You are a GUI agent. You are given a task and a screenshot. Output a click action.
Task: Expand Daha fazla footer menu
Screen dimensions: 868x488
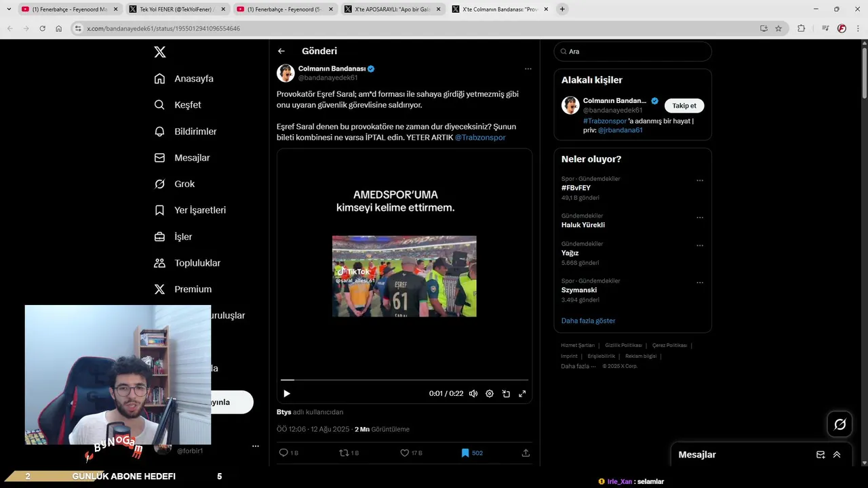(x=578, y=367)
